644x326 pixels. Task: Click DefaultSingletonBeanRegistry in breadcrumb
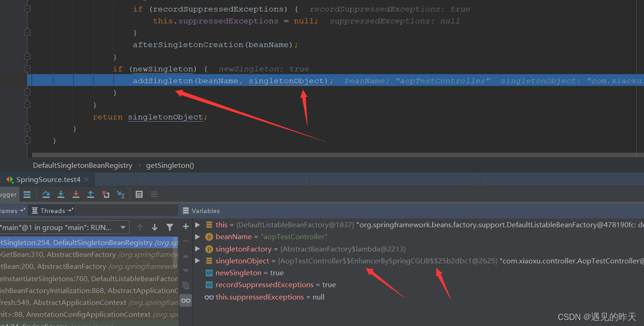(x=82, y=166)
